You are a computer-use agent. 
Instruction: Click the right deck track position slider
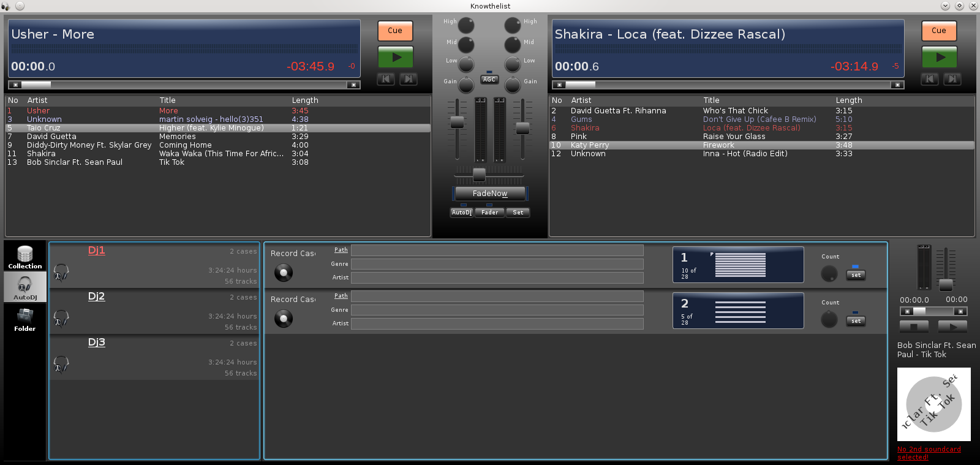pos(728,85)
